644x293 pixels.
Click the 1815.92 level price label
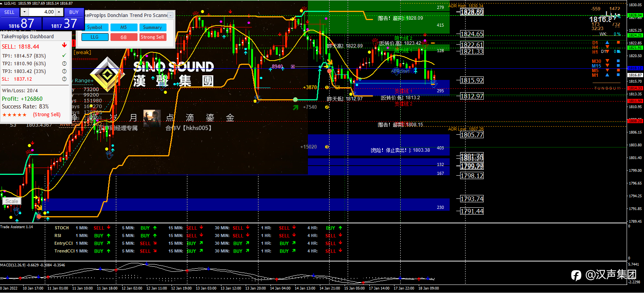(472, 80)
